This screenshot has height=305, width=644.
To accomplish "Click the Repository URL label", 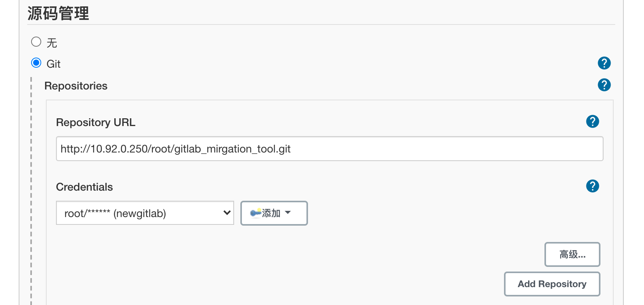I will [x=96, y=122].
